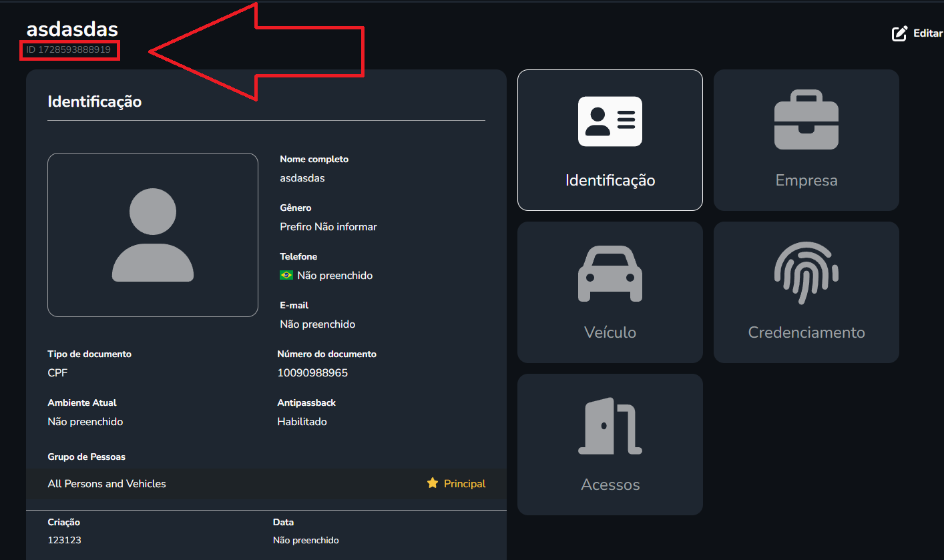The width and height of the screenshot is (944, 560).
Task: Click the Ambiente Atual label
Action: click(82, 402)
